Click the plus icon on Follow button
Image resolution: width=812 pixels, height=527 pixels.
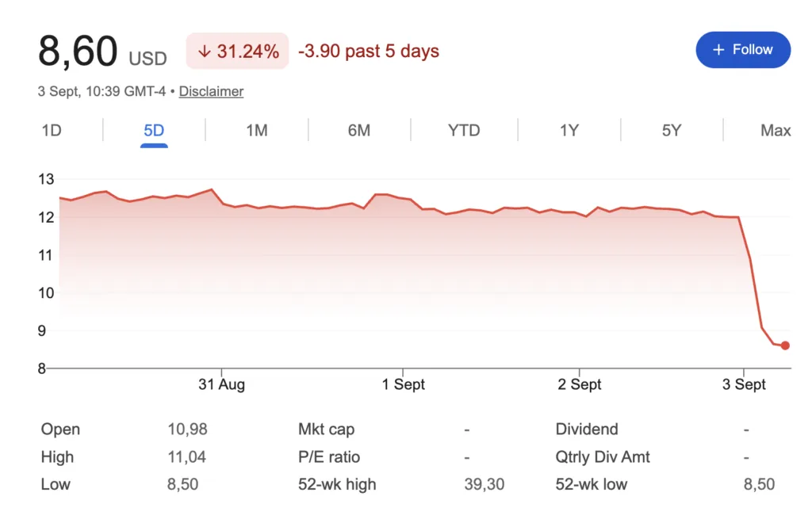pyautogui.click(x=718, y=50)
